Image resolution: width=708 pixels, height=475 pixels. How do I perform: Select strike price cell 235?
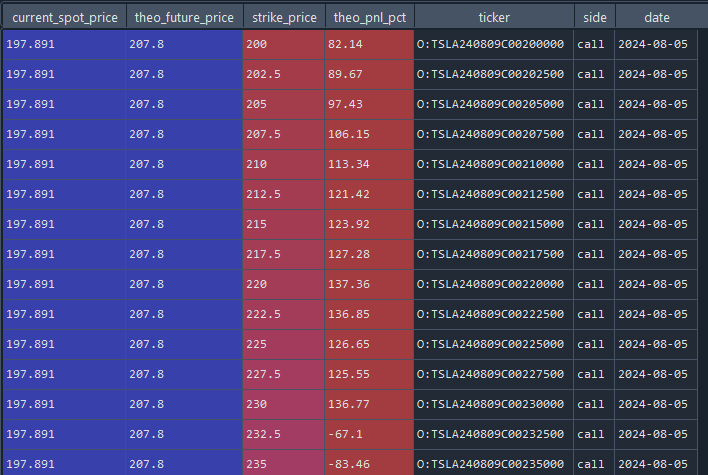(x=284, y=463)
